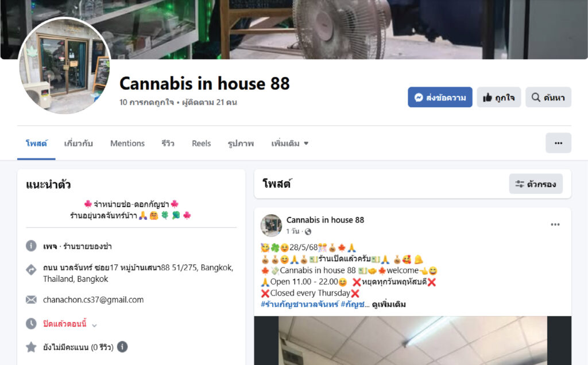Click the reviews info circle icon
Screen dimensions: 588x365
tap(122, 347)
